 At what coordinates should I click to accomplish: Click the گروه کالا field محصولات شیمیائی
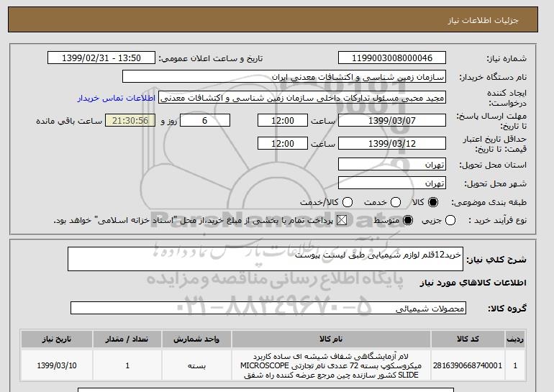pos(268,308)
